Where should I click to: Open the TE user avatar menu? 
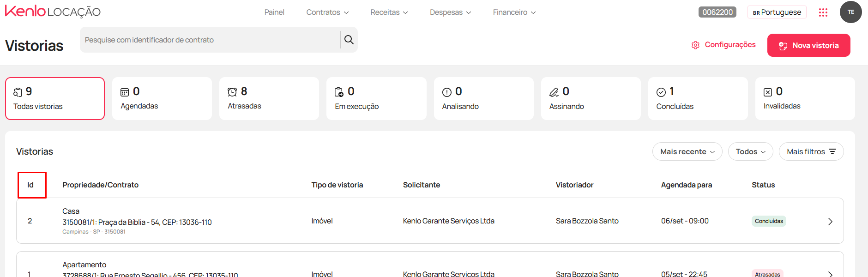850,12
